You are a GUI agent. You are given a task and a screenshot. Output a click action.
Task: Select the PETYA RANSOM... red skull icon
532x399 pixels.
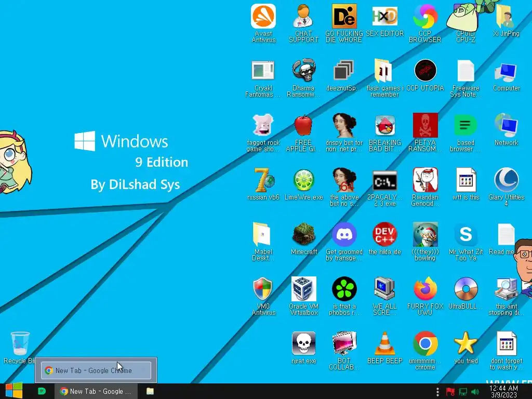coord(425,126)
